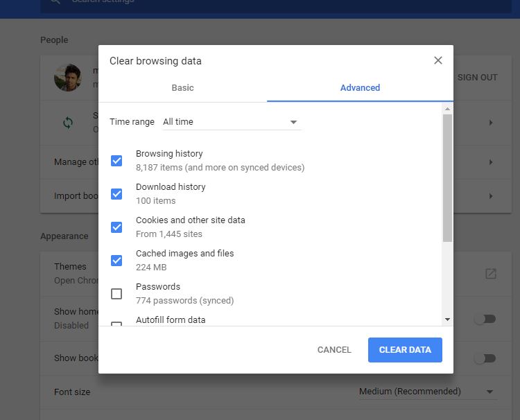Open the Time range dropdown
The width and height of the screenshot is (520, 420).
click(230, 122)
